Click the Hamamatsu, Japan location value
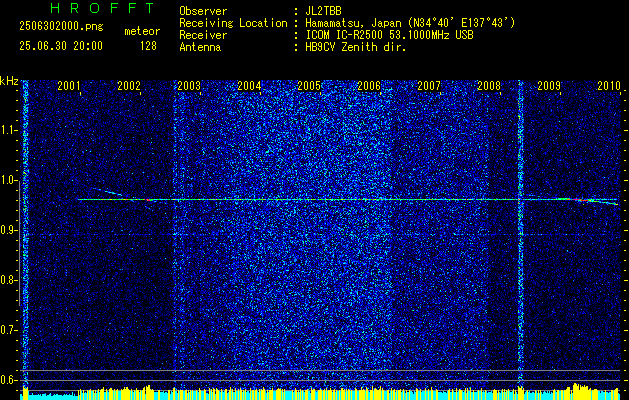The image size is (629, 400). (x=410, y=23)
